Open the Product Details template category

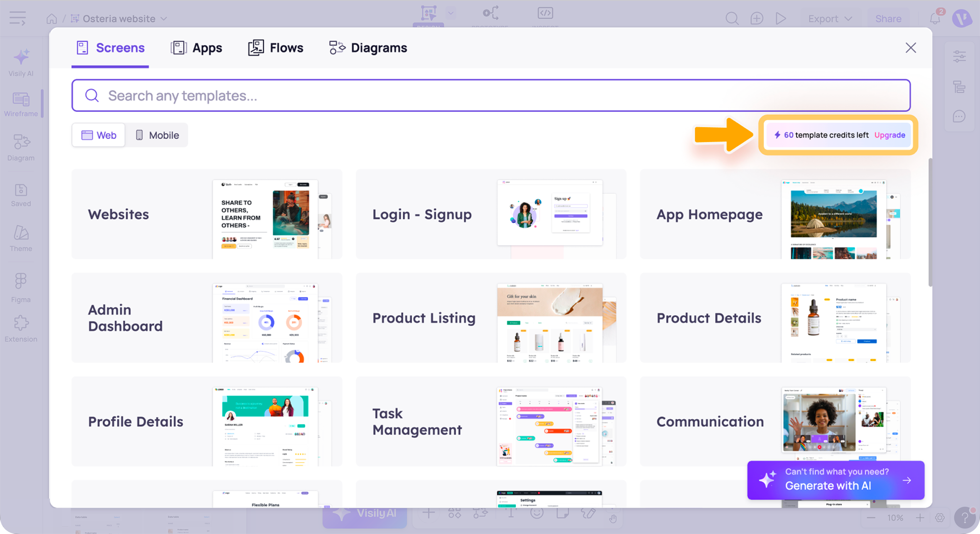click(775, 318)
